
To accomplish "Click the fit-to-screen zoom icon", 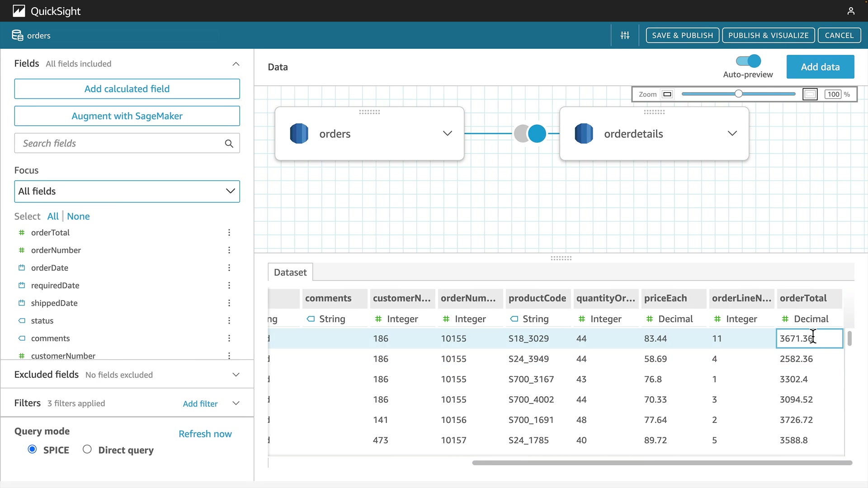I will [810, 94].
